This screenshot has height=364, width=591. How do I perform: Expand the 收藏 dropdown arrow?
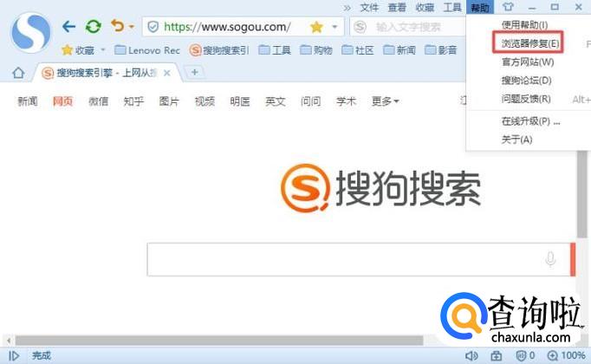(x=103, y=49)
